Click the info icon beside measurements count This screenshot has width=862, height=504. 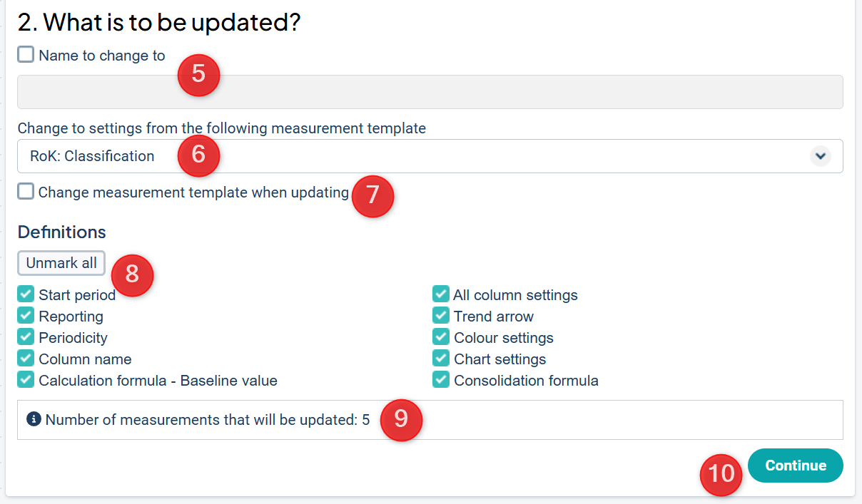click(x=34, y=419)
